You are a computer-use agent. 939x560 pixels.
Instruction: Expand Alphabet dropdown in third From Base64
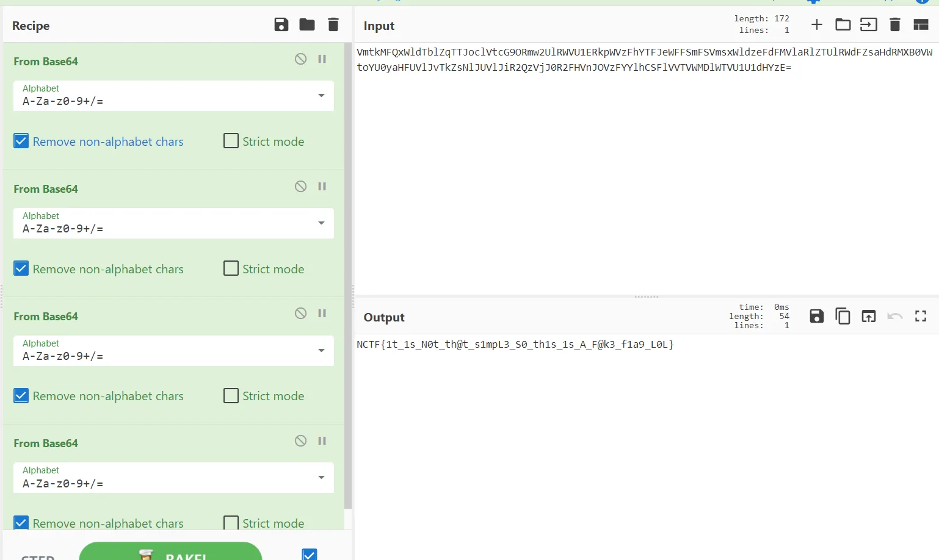[321, 351]
